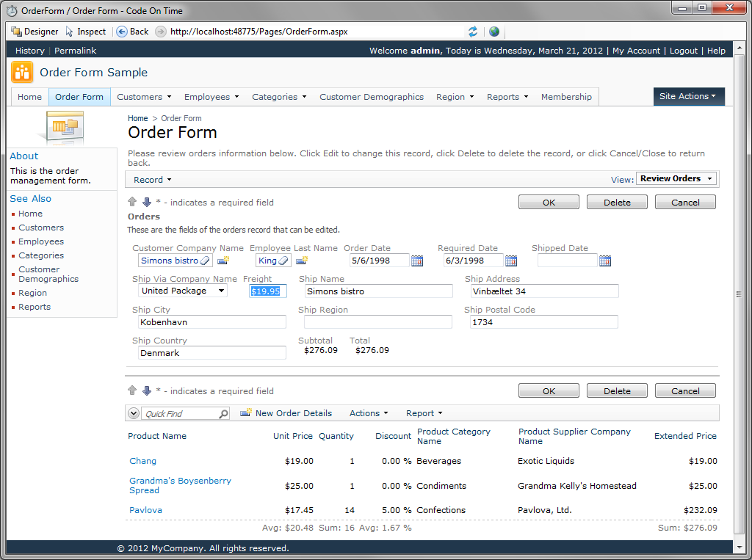Click the globe browser icon
The height and width of the screenshot is (560, 752).
point(494,32)
